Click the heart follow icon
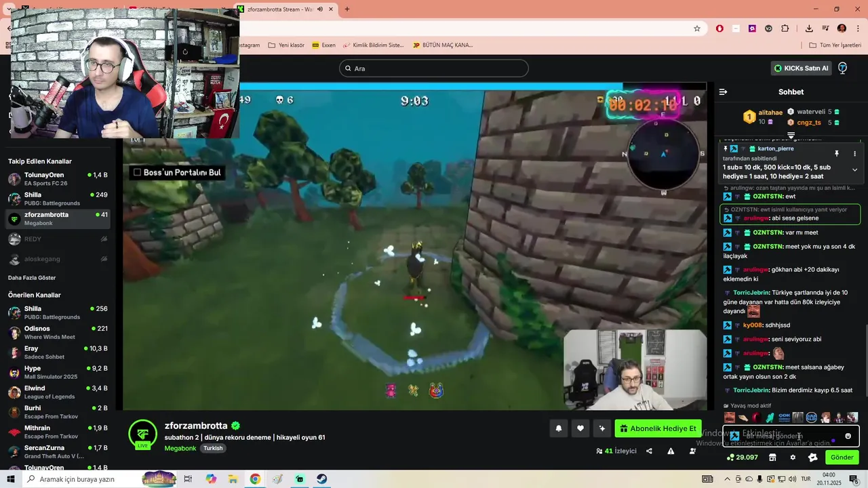 pos(580,428)
